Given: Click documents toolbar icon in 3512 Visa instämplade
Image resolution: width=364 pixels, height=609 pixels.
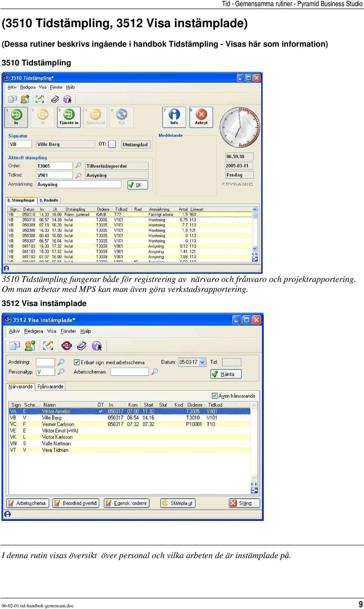Looking at the screenshot, I should (x=15, y=346).
